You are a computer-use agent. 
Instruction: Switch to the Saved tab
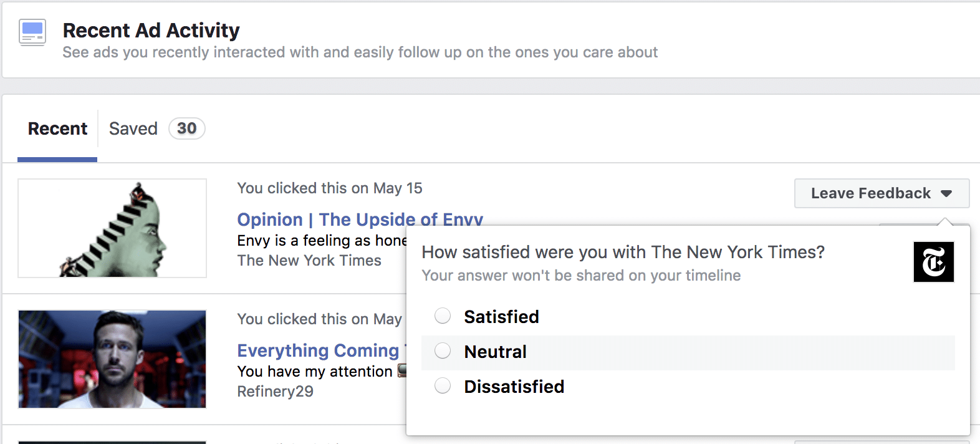click(133, 128)
